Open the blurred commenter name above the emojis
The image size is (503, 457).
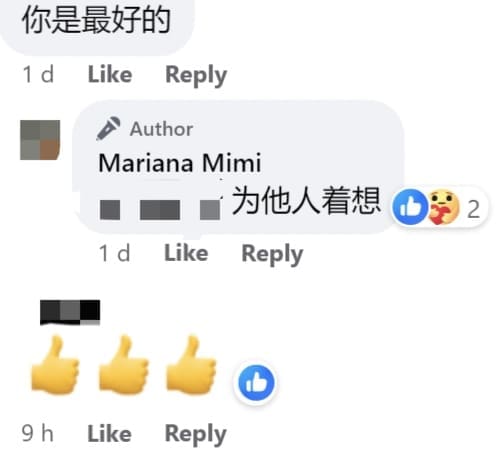point(70,312)
